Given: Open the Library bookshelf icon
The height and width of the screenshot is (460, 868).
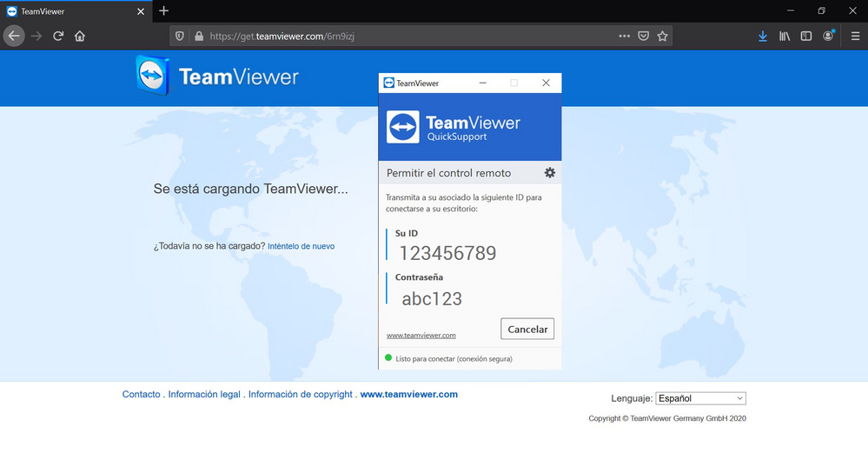Looking at the screenshot, I should pos(785,36).
